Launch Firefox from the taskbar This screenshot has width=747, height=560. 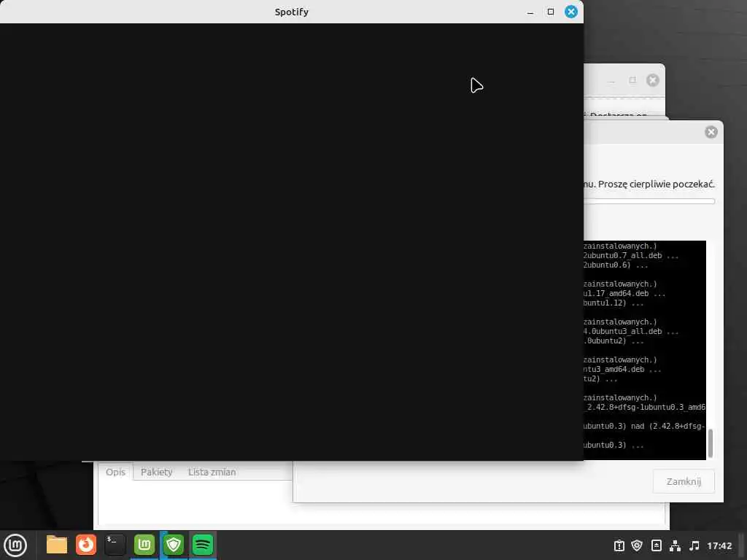(x=86, y=545)
